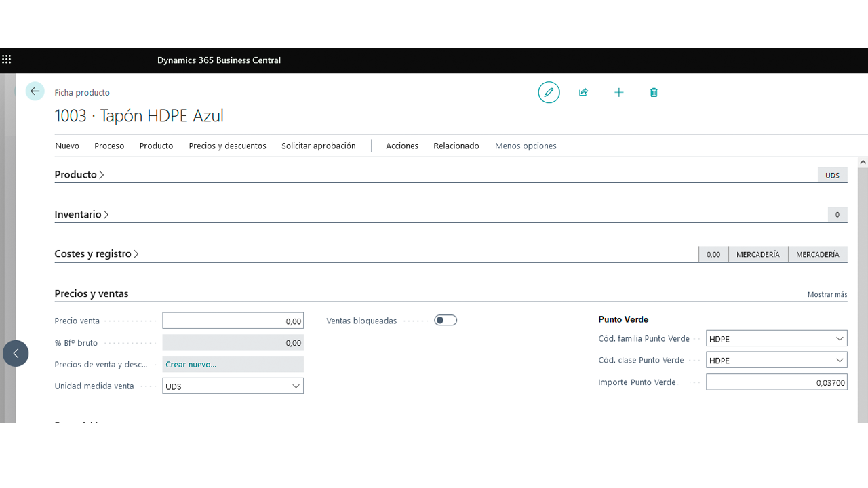Click the 0 summary value in Inventario header
Image resolution: width=868 pixels, height=488 pixels.
(x=837, y=214)
